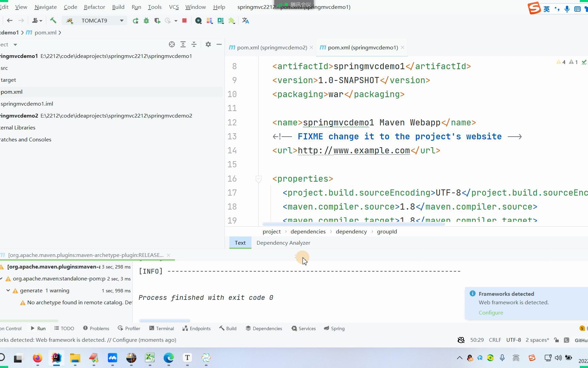This screenshot has width=588, height=368.
Task: Open Excel from the Windows taskbar
Action: point(150,358)
